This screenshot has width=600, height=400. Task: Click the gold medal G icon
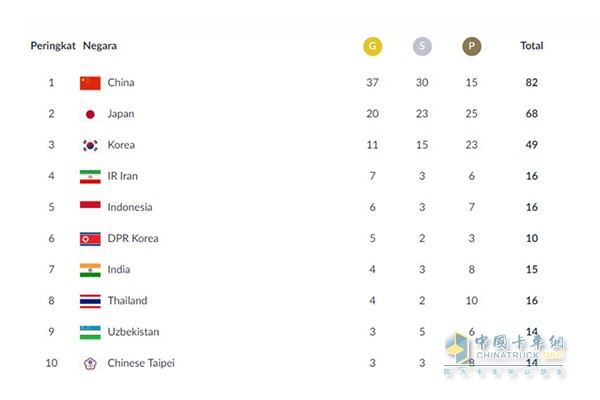click(x=372, y=46)
